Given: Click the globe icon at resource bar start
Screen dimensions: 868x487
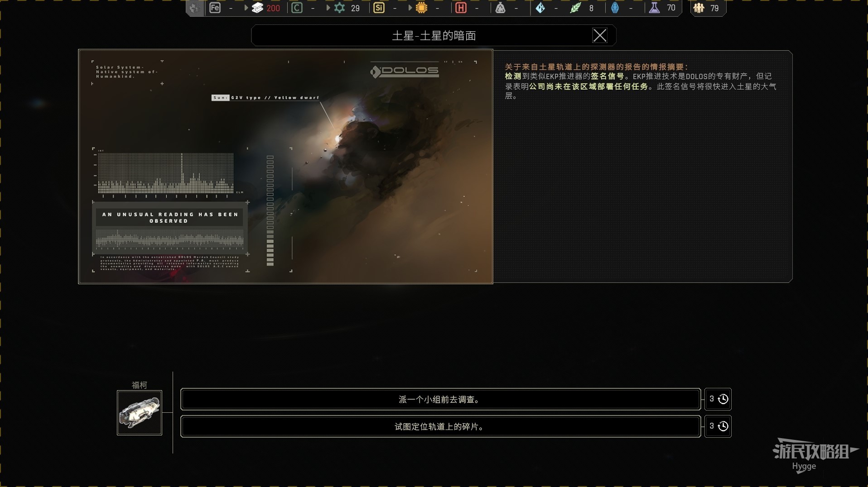Looking at the screenshot, I should [195, 8].
